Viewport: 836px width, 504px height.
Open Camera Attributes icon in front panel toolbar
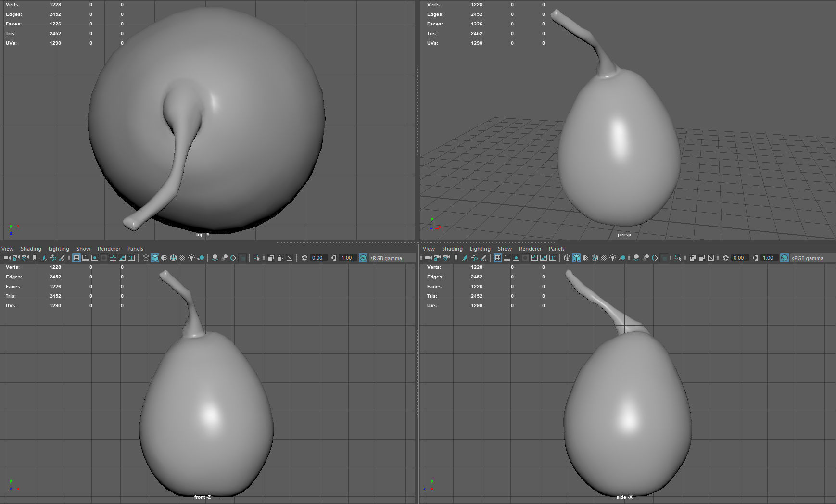pos(25,258)
